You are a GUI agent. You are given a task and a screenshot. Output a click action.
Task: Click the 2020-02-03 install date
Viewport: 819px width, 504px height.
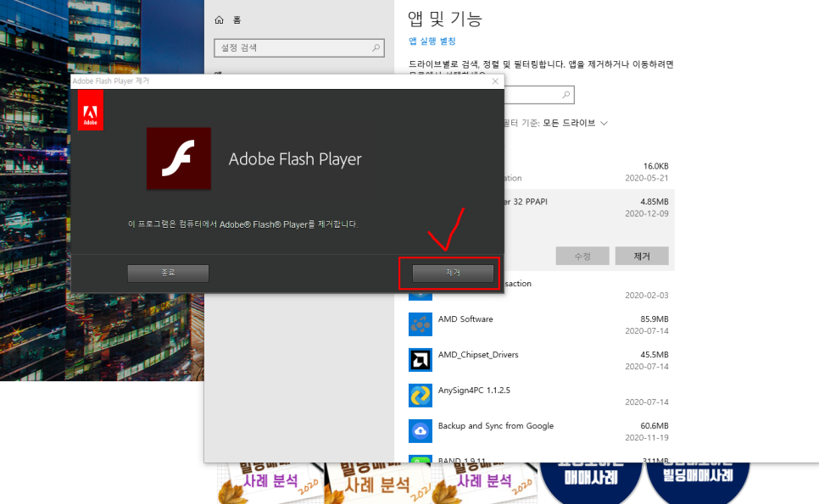click(647, 296)
